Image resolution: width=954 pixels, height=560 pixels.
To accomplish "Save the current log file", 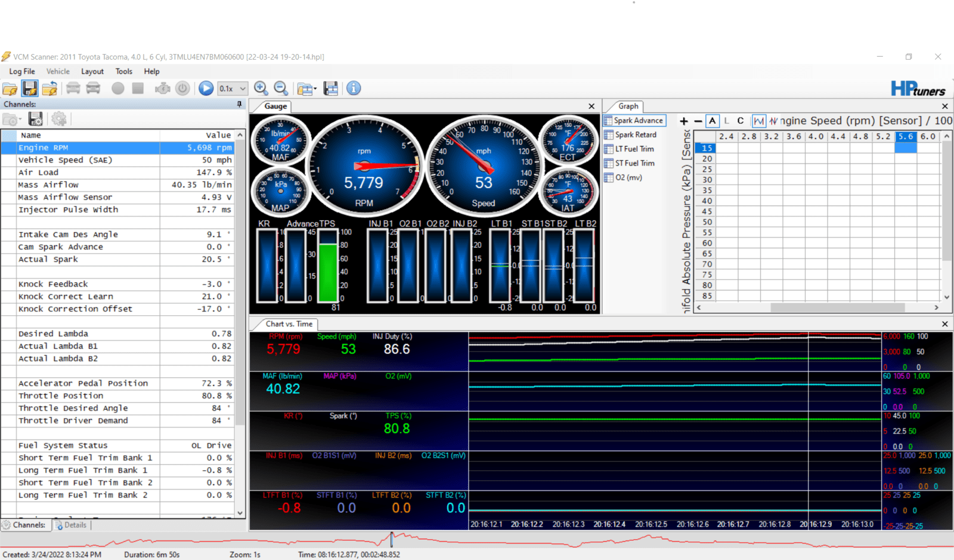I will pyautogui.click(x=30, y=89).
